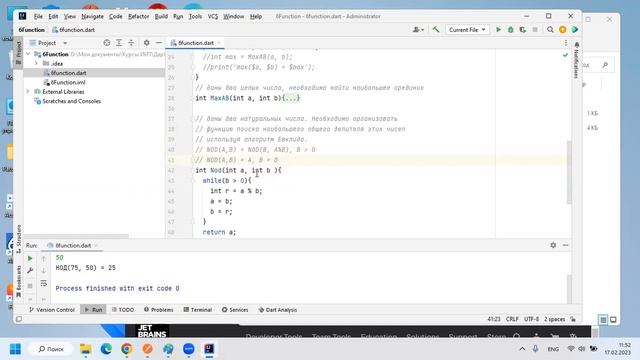
Task: Open Version Control tool window
Action: click(52, 310)
